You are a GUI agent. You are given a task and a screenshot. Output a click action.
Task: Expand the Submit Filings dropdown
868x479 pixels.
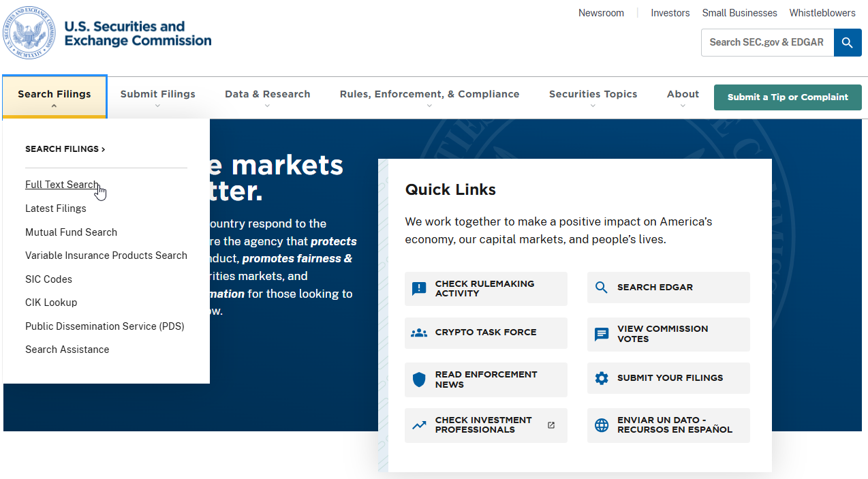click(157, 97)
